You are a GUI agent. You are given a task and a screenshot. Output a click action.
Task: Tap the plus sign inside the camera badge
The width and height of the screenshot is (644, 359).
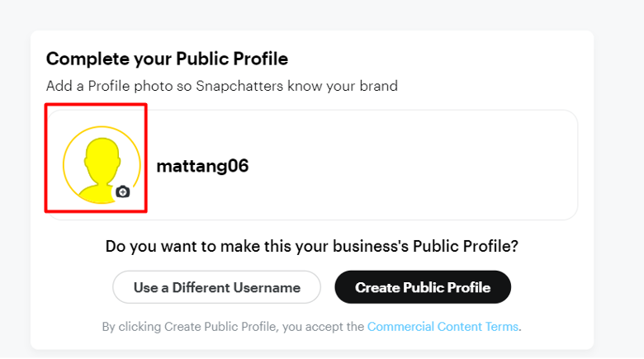[x=123, y=192]
